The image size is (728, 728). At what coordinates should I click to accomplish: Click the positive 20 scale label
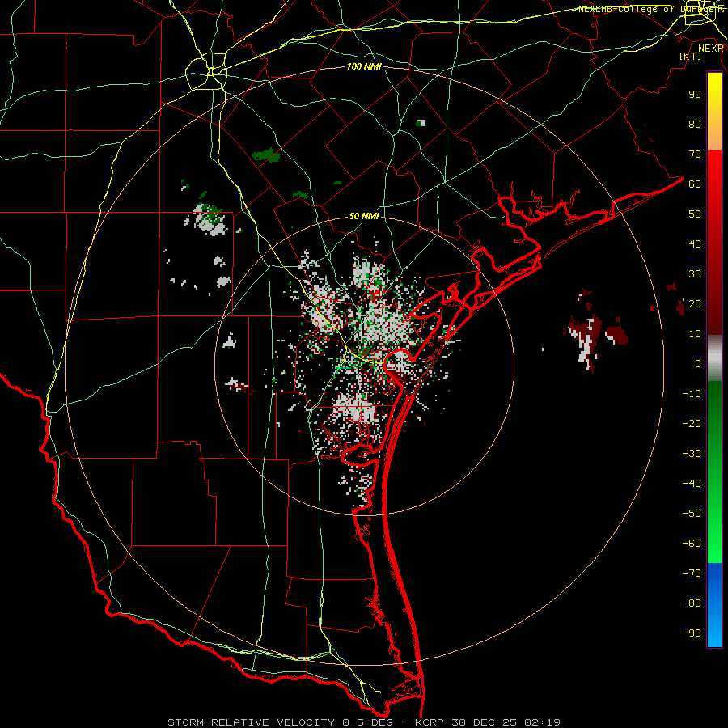tap(695, 304)
